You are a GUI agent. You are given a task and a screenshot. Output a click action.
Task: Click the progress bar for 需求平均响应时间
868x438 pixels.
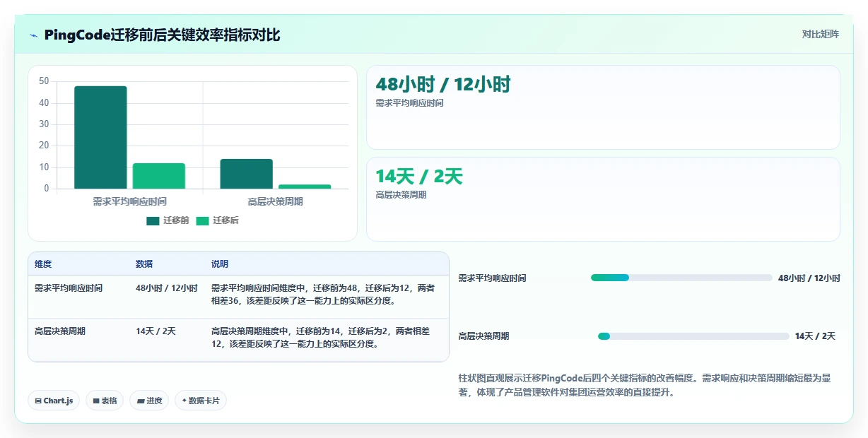(x=681, y=278)
